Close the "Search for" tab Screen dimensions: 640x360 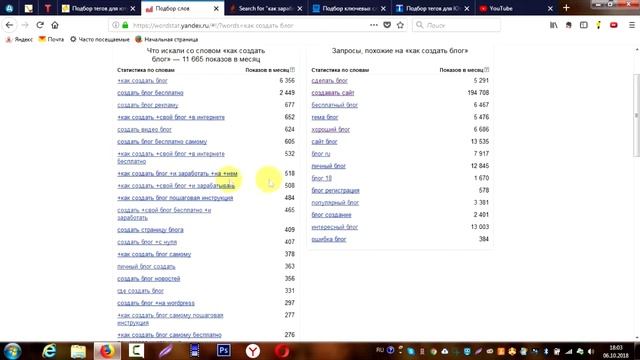click(300, 9)
